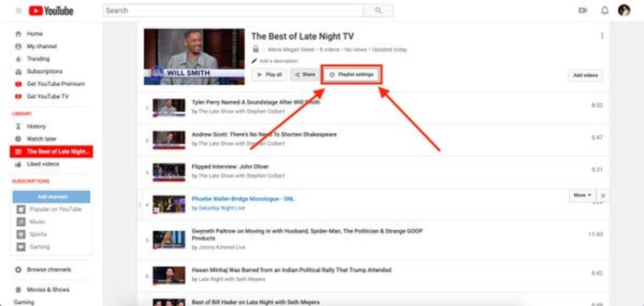Select The Best of Late Night playlist in sidebar
Viewport: 644px width, 306px height.
(x=52, y=152)
